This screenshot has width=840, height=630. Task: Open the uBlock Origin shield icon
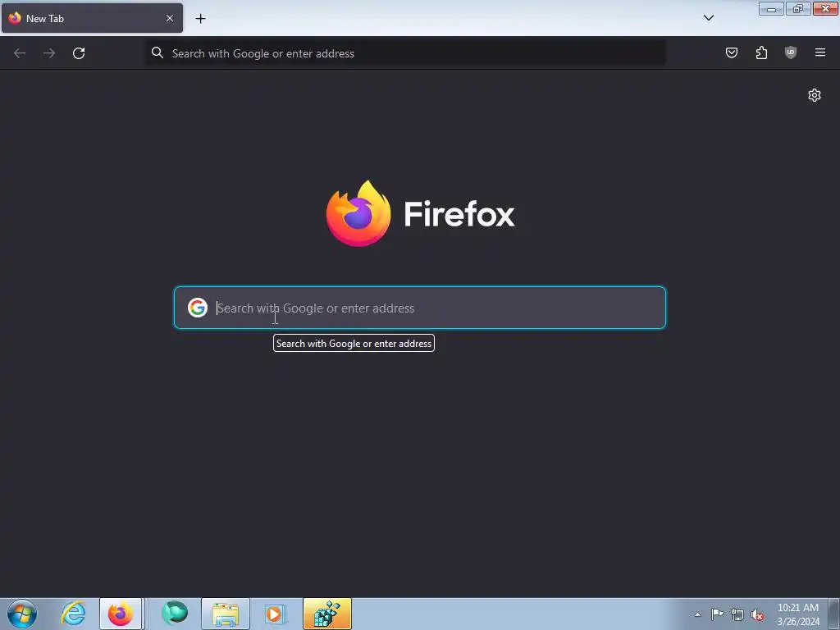[x=791, y=52]
